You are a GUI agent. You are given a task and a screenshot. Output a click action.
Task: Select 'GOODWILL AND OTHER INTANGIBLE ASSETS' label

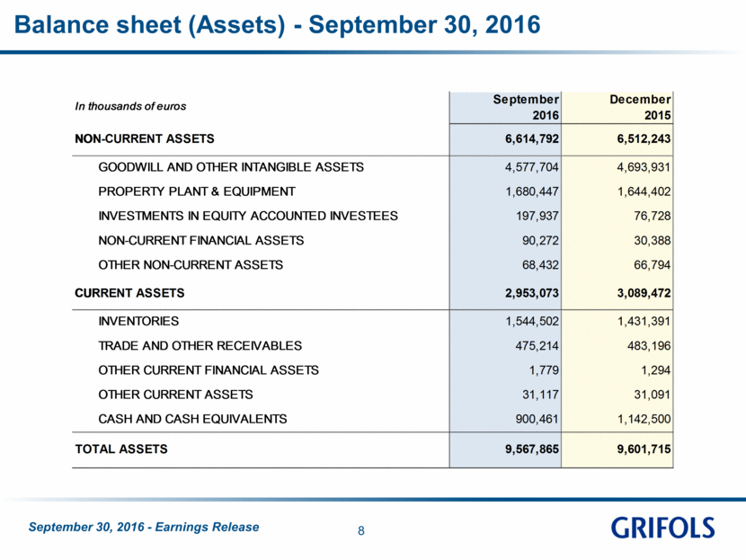(x=231, y=167)
